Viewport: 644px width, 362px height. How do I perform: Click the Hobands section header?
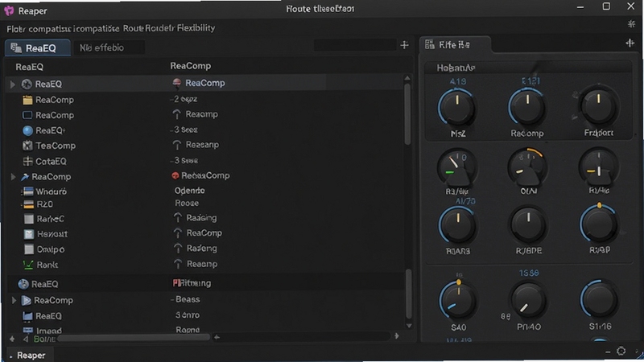(456, 68)
